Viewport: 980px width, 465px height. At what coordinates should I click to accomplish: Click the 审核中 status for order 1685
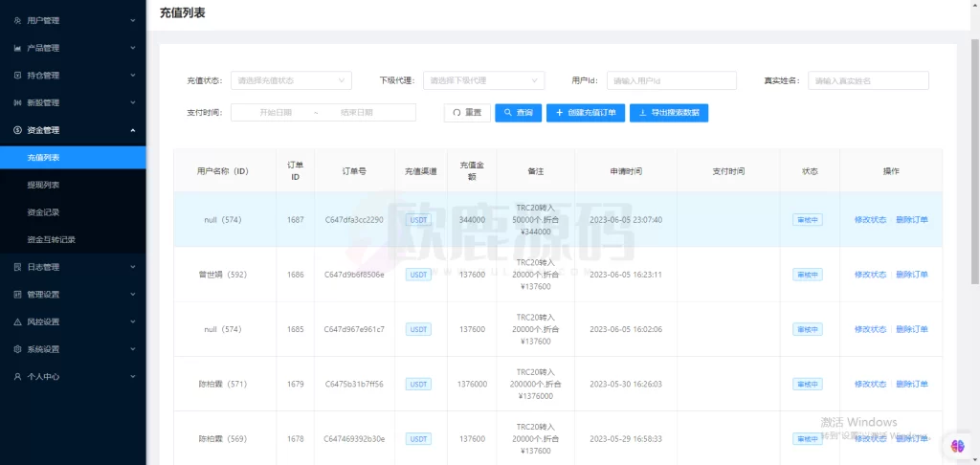click(807, 329)
